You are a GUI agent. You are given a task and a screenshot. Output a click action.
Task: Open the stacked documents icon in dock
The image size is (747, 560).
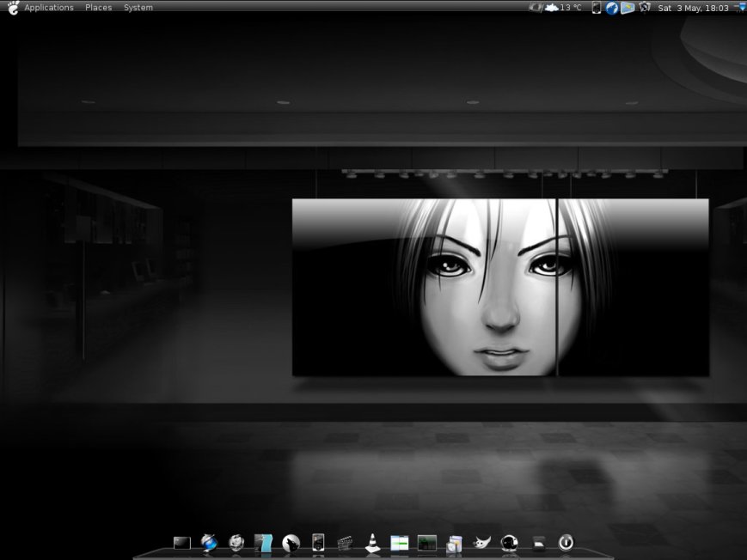coord(454,544)
